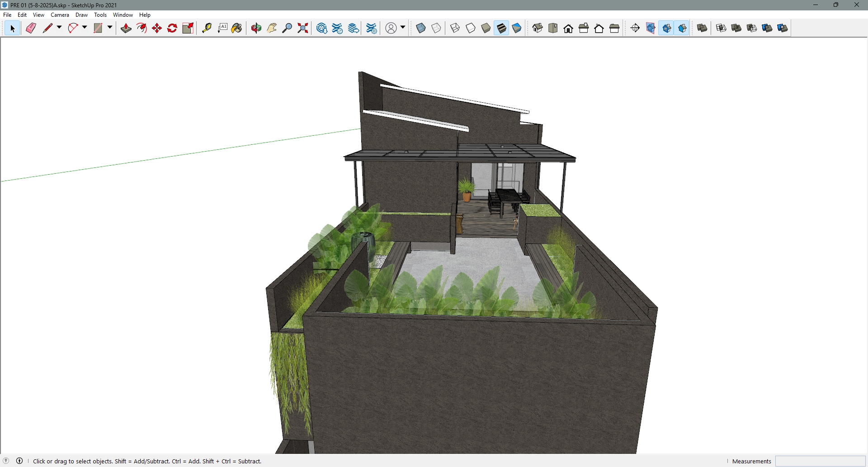Viewport: 868px width, 467px height.
Task: Open the View menu
Action: [38, 15]
